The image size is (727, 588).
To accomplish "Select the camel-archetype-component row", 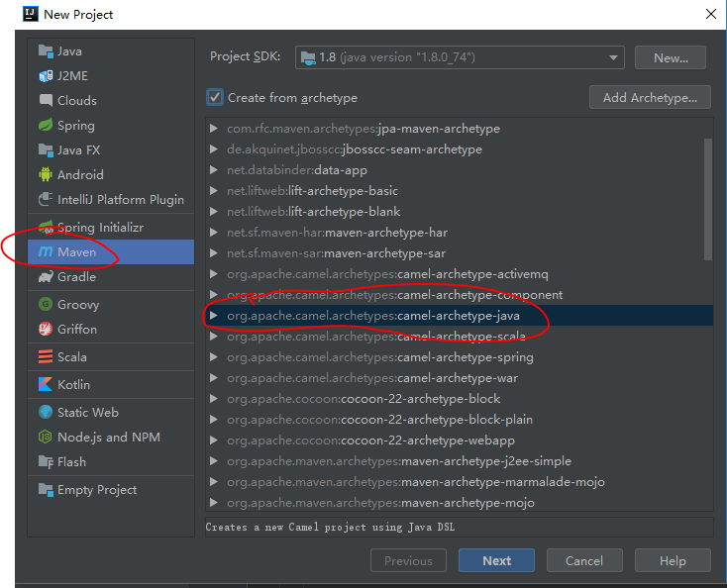I will 459,295.
